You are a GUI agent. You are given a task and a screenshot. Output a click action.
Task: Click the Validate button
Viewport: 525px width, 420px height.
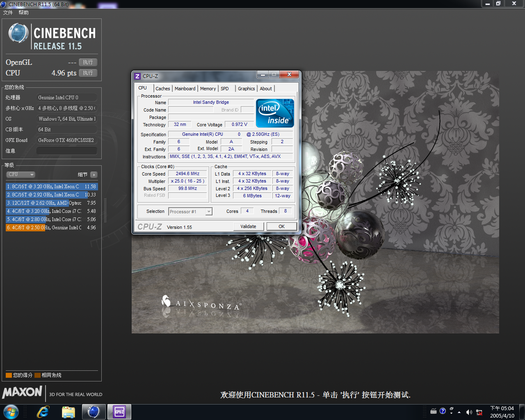click(x=248, y=226)
